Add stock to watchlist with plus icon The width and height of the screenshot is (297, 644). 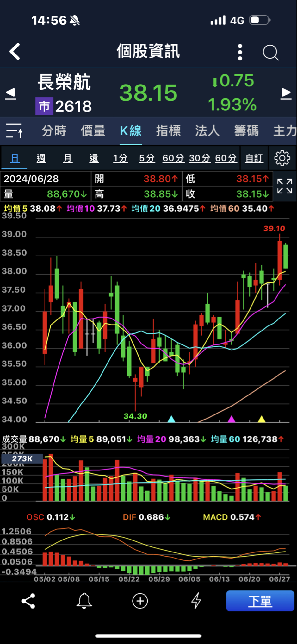pyautogui.click(x=140, y=601)
